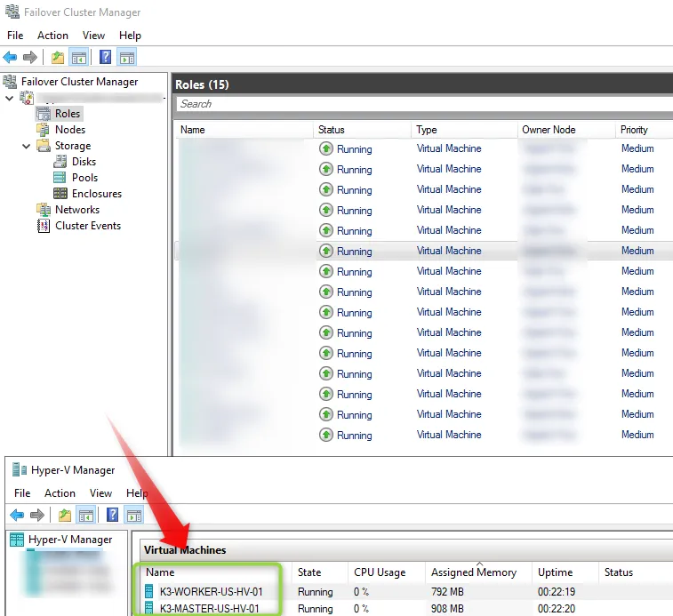The width and height of the screenshot is (673, 616).
Task: Toggle Show/Hide Console Tree in Hyper-V toolbar
Action: click(86, 515)
